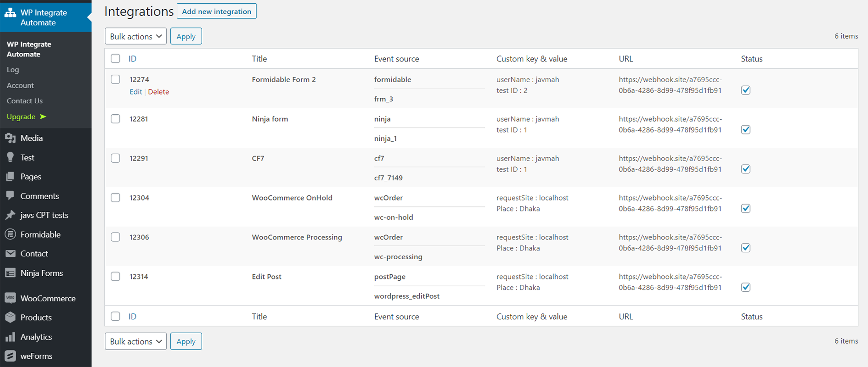868x367 pixels.
Task: Toggle status for WooCommerce OnHold
Action: (746, 209)
